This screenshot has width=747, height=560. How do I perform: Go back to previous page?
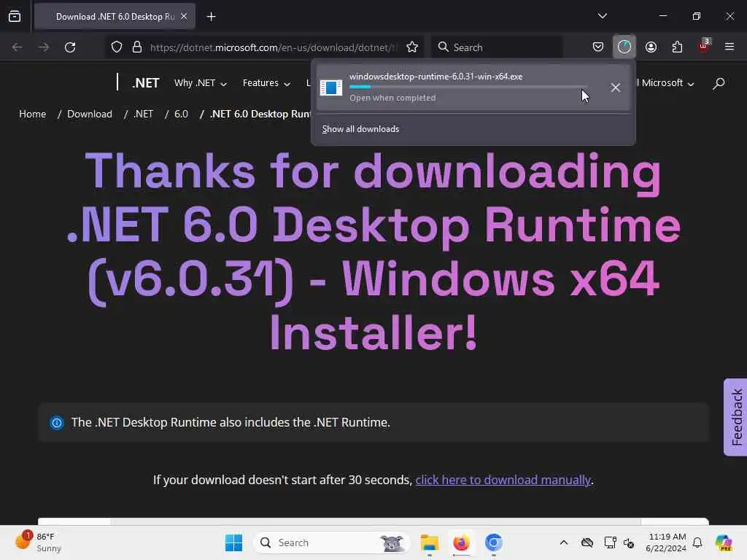click(x=18, y=47)
